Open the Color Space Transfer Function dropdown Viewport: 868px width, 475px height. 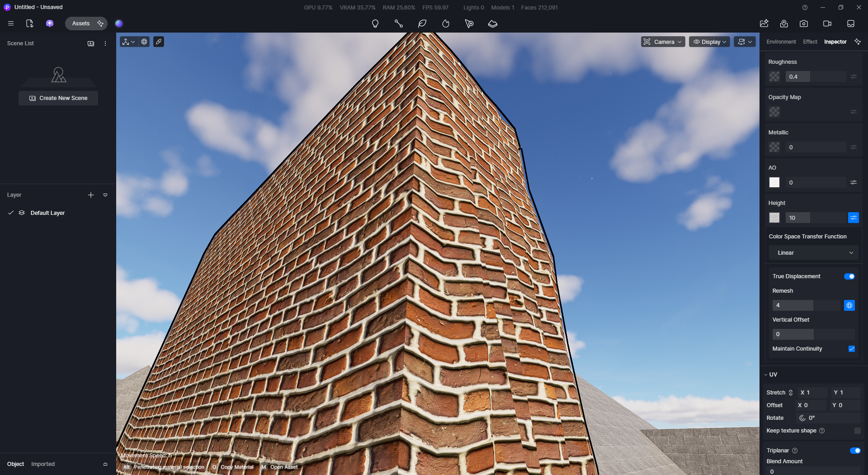tap(813, 253)
